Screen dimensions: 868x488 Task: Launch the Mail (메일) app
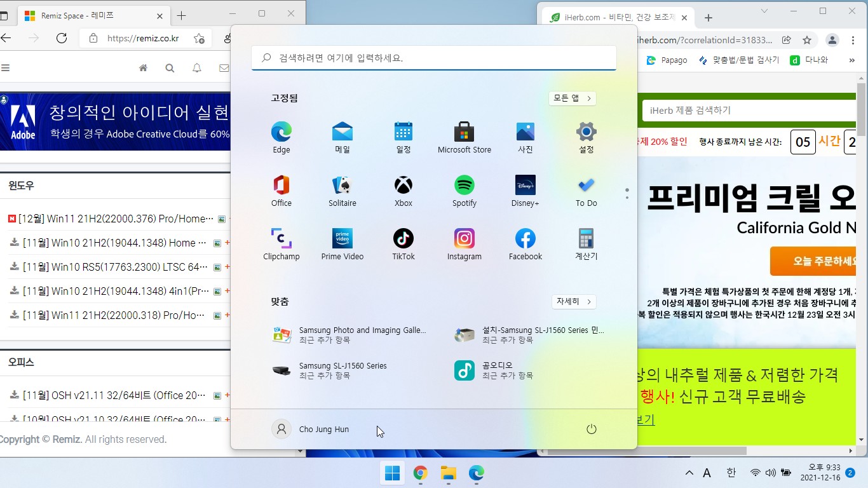(x=342, y=138)
